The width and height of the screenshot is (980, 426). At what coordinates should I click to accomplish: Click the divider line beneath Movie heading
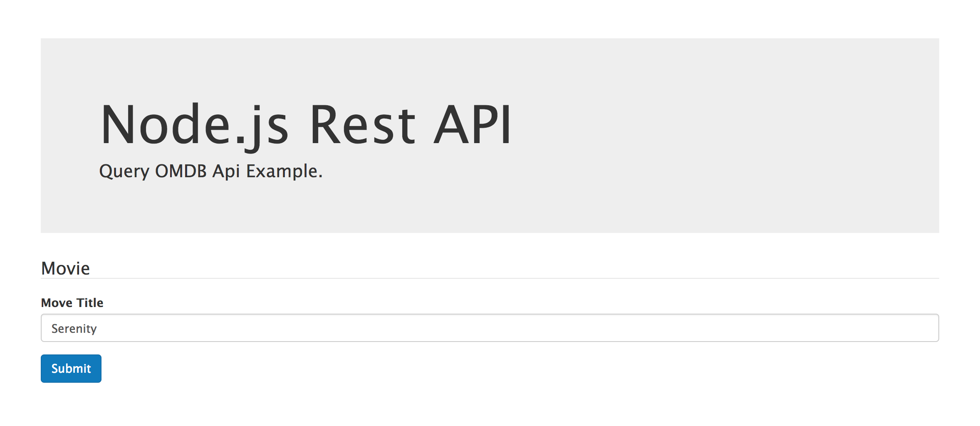[490, 278]
